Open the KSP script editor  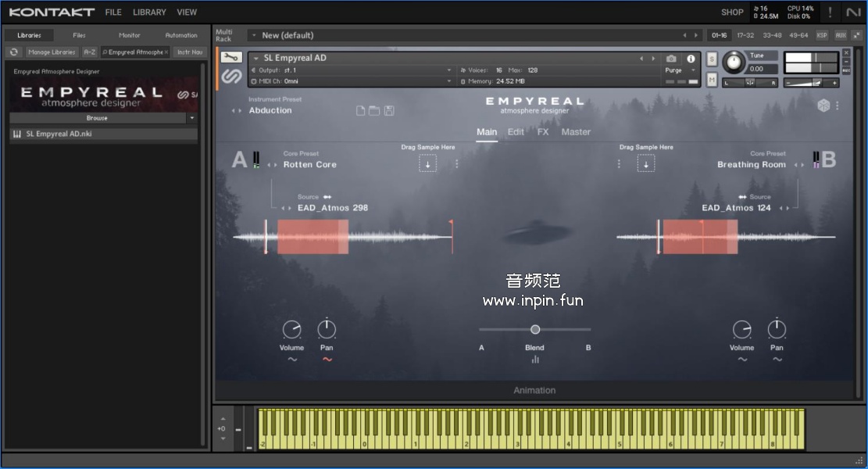822,35
